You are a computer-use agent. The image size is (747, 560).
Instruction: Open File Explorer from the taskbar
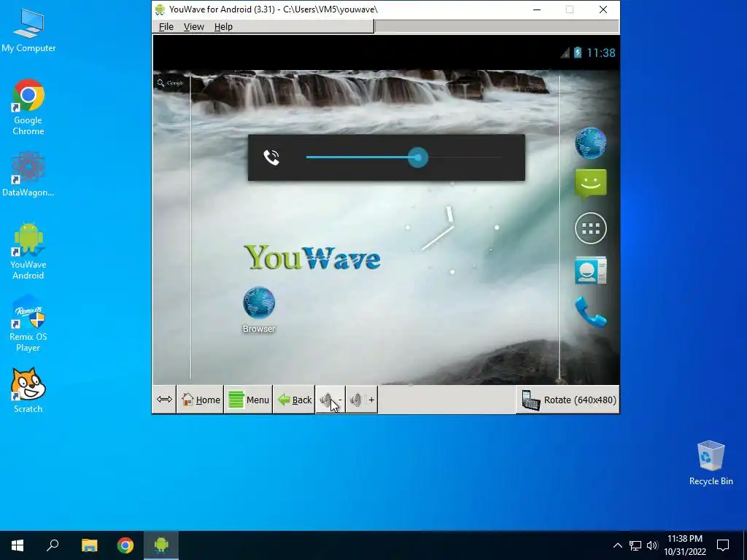[x=89, y=545]
